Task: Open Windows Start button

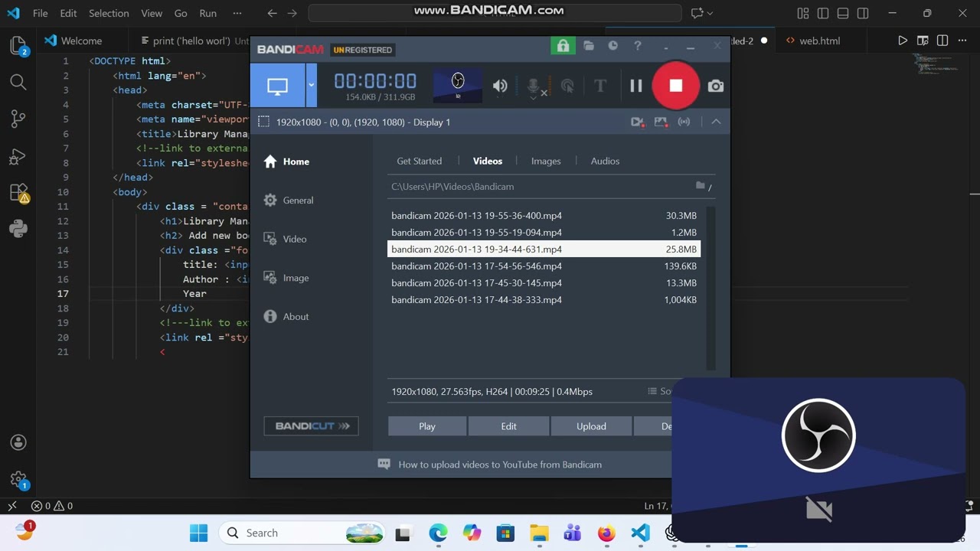Action: click(x=198, y=533)
